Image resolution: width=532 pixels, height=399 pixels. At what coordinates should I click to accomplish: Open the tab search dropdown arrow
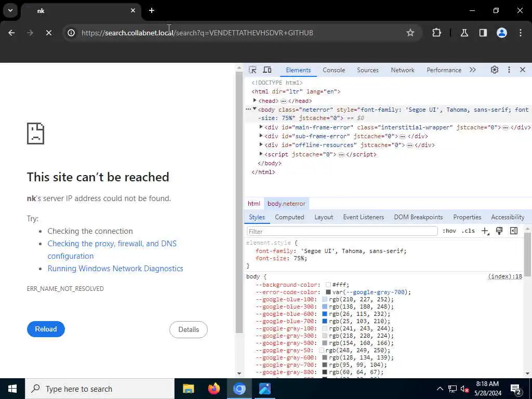10,10
